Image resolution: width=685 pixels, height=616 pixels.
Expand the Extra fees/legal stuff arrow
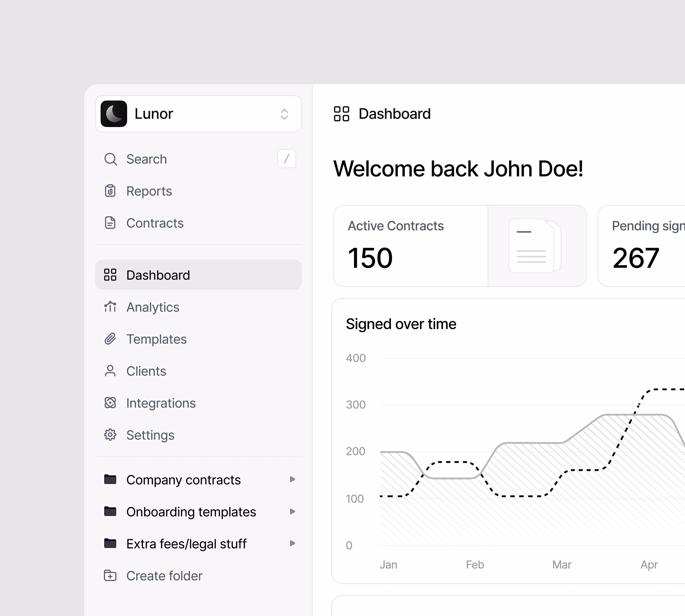(292, 543)
